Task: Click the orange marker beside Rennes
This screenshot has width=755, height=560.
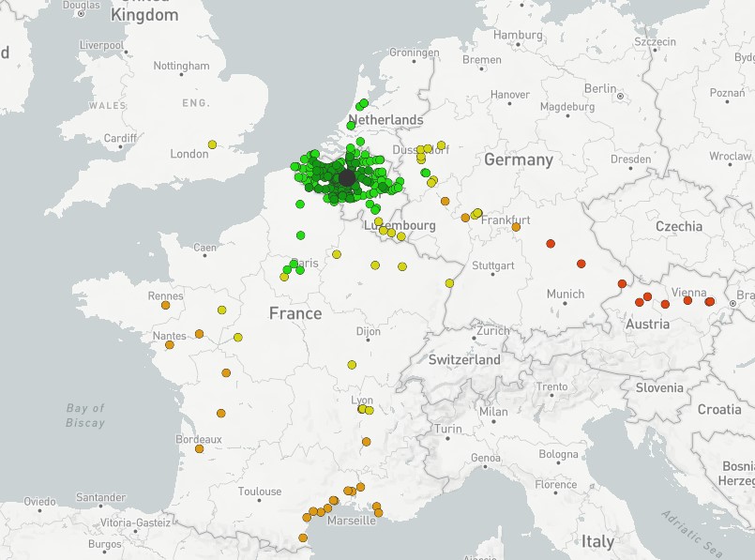Action: click(x=165, y=305)
